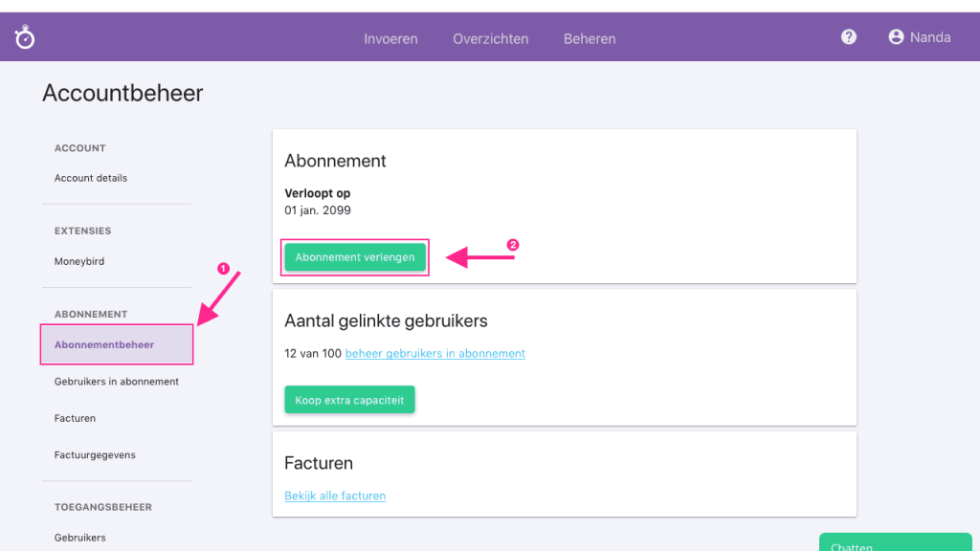Select Abonnementbeheer in the sidebar
The height and width of the screenshot is (551, 980).
tap(104, 344)
